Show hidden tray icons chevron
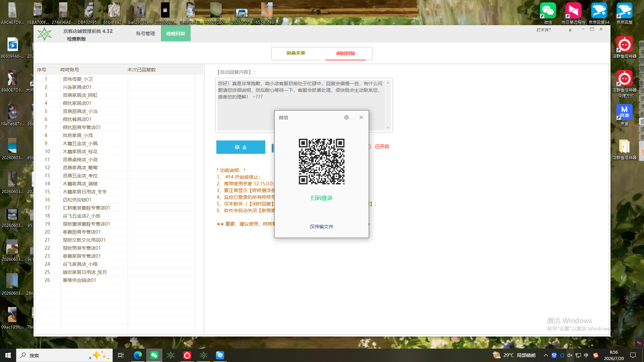This screenshot has width=644, height=362. click(546, 355)
